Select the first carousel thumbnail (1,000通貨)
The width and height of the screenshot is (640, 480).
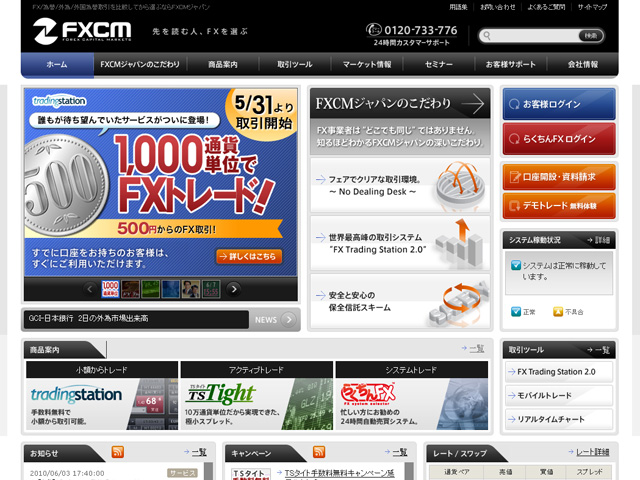[110, 289]
